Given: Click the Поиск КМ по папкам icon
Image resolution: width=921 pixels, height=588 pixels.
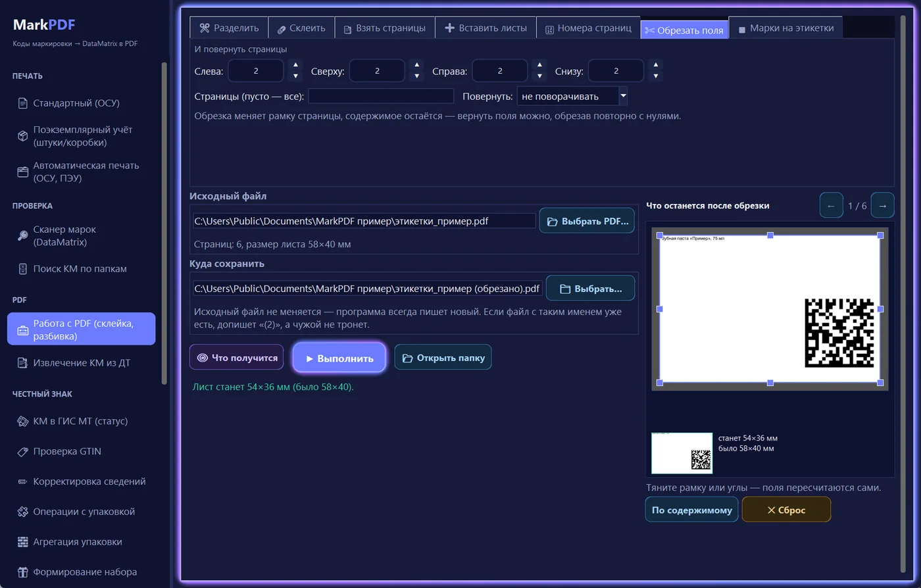Looking at the screenshot, I should click(22, 269).
